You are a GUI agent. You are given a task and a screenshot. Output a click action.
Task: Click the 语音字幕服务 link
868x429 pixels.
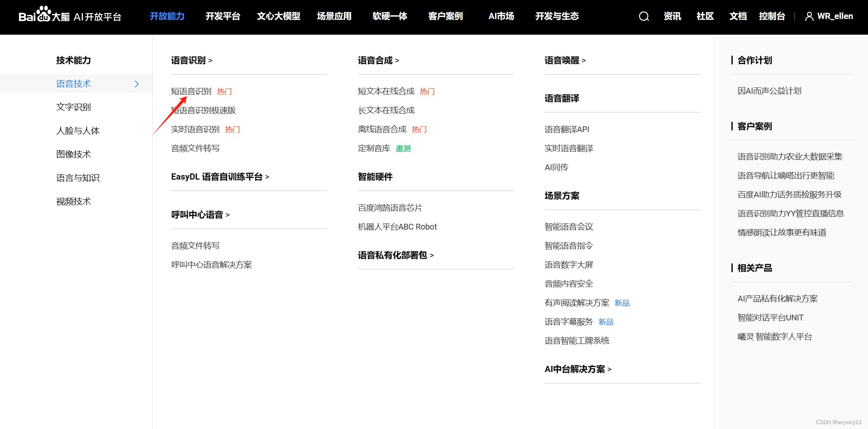[x=569, y=322]
